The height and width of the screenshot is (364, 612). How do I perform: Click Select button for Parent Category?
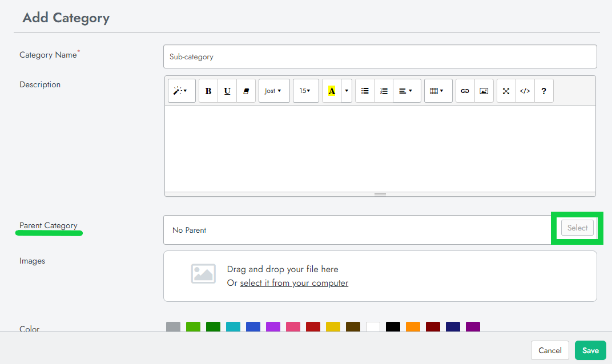tap(577, 228)
